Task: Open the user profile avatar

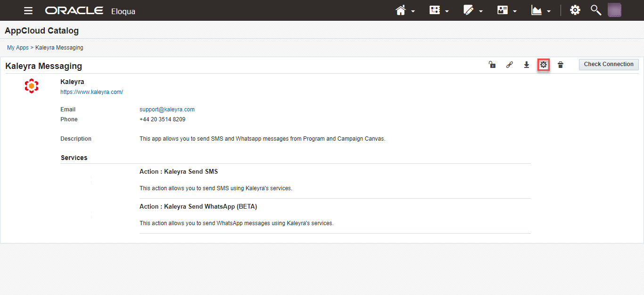Action: tap(614, 10)
